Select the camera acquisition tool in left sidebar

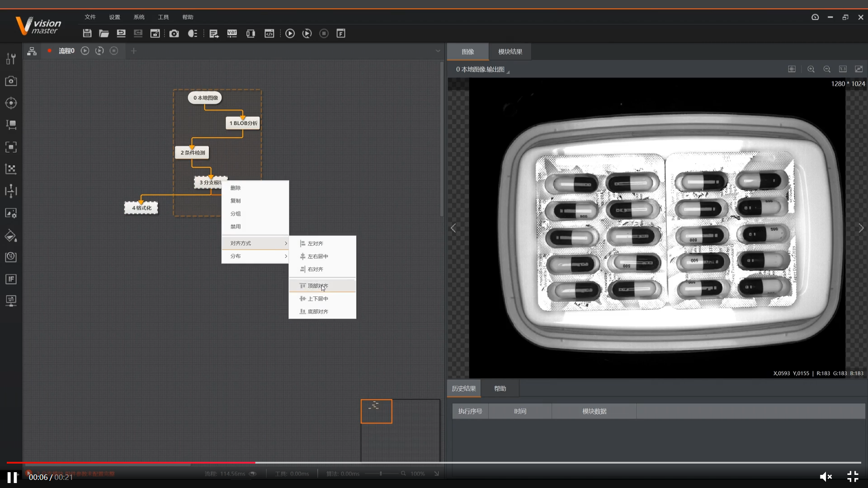(11, 81)
